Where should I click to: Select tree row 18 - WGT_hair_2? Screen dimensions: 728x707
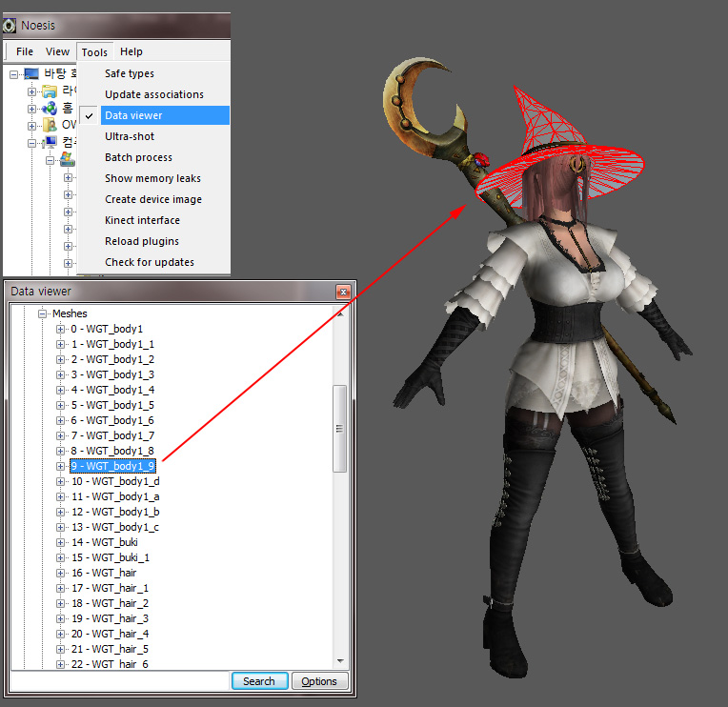click(110, 603)
